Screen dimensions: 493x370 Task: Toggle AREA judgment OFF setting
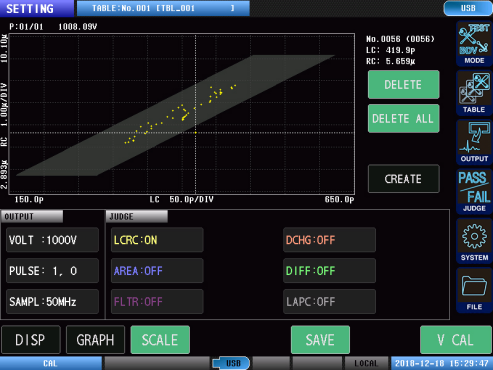157,271
